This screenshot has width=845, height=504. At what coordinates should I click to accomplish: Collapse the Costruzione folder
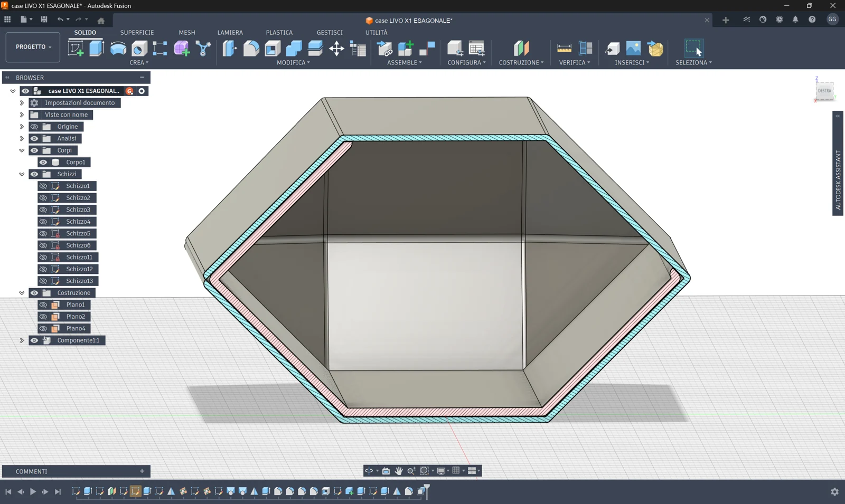tap(22, 293)
